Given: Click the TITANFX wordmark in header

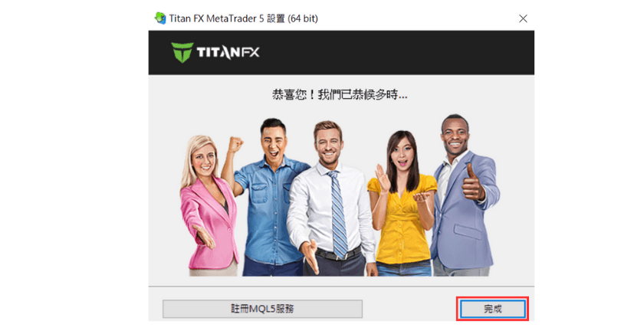Looking at the screenshot, I should tap(228, 53).
